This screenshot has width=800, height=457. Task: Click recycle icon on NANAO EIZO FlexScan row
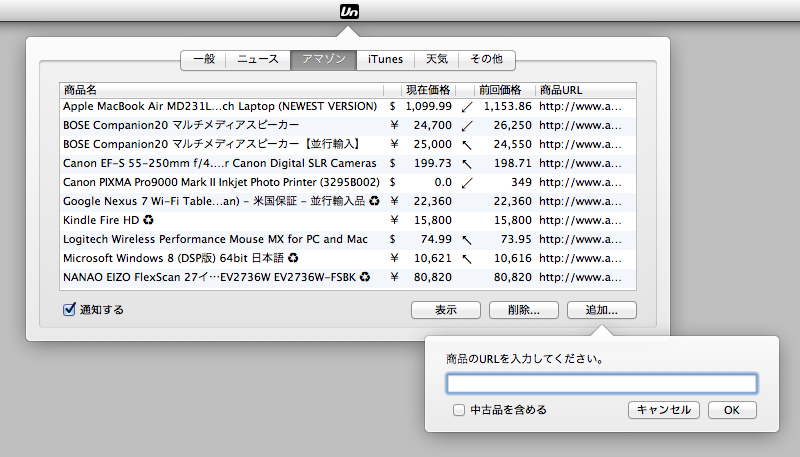(365, 277)
